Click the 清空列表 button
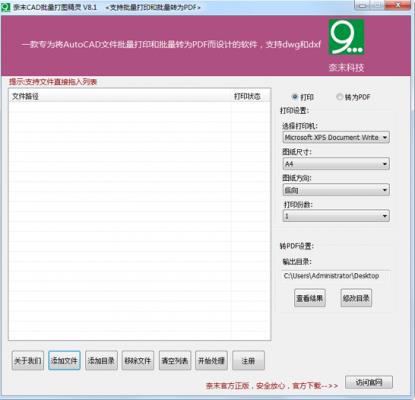The width and height of the screenshot is (415, 400). tap(175, 360)
